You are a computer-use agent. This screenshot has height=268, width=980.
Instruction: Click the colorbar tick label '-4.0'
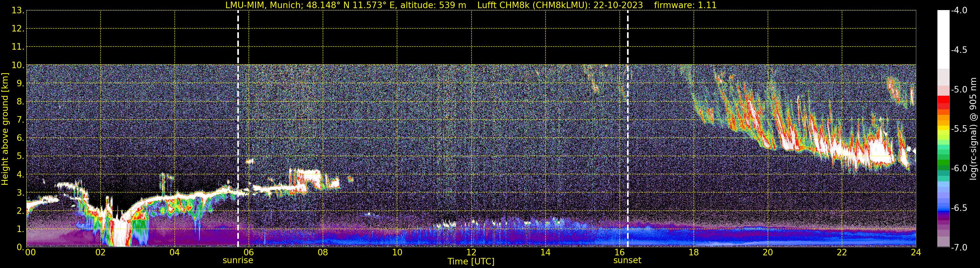pyautogui.click(x=959, y=11)
